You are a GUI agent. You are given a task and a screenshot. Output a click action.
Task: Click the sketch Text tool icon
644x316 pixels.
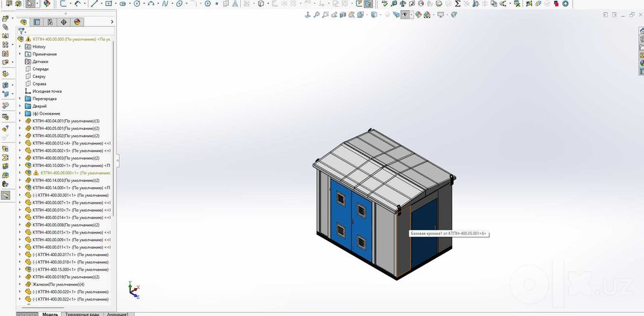pos(235,3)
